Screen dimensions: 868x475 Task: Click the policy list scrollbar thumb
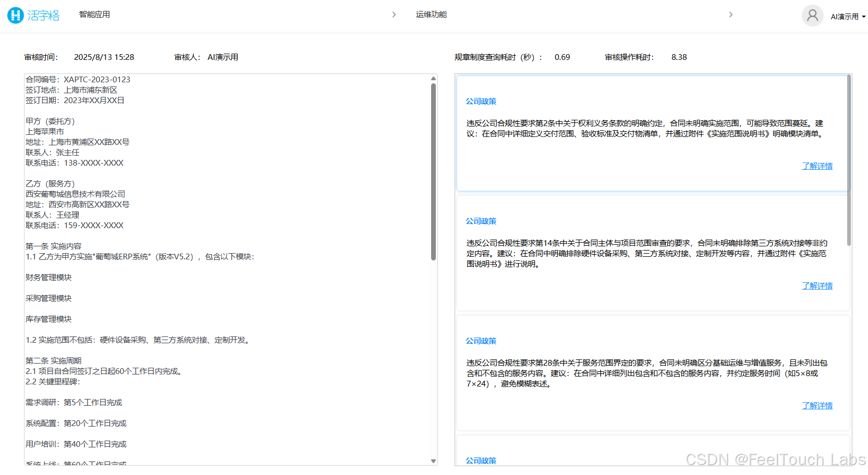tap(849, 160)
